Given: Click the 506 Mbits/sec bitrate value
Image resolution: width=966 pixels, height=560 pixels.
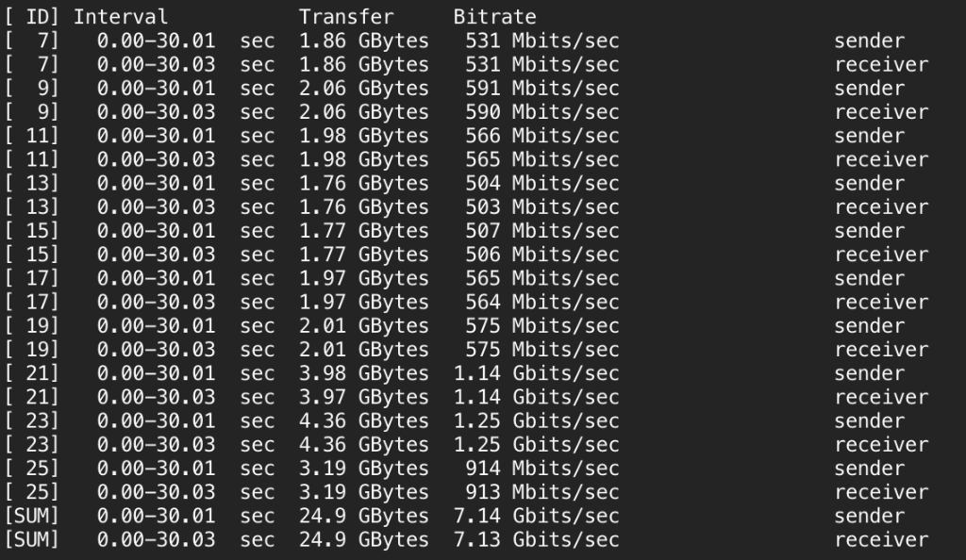Looking at the screenshot, I should click(x=542, y=255).
